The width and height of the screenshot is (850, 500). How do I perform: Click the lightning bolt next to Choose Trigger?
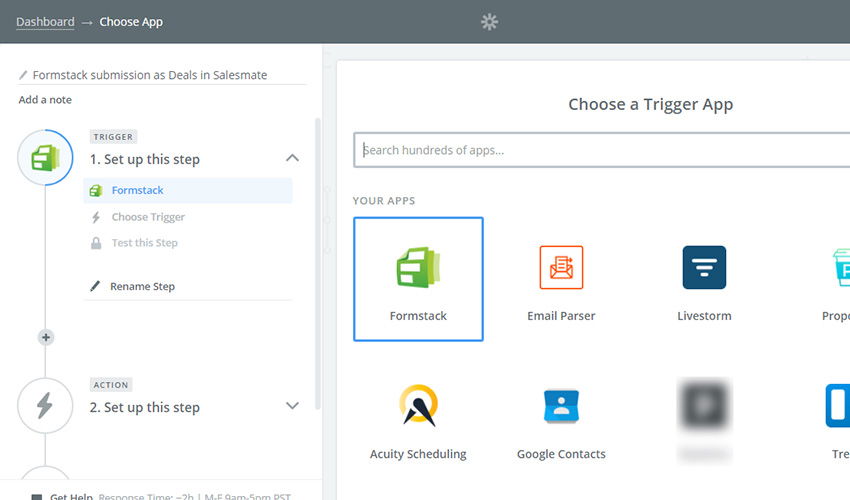pyautogui.click(x=96, y=217)
